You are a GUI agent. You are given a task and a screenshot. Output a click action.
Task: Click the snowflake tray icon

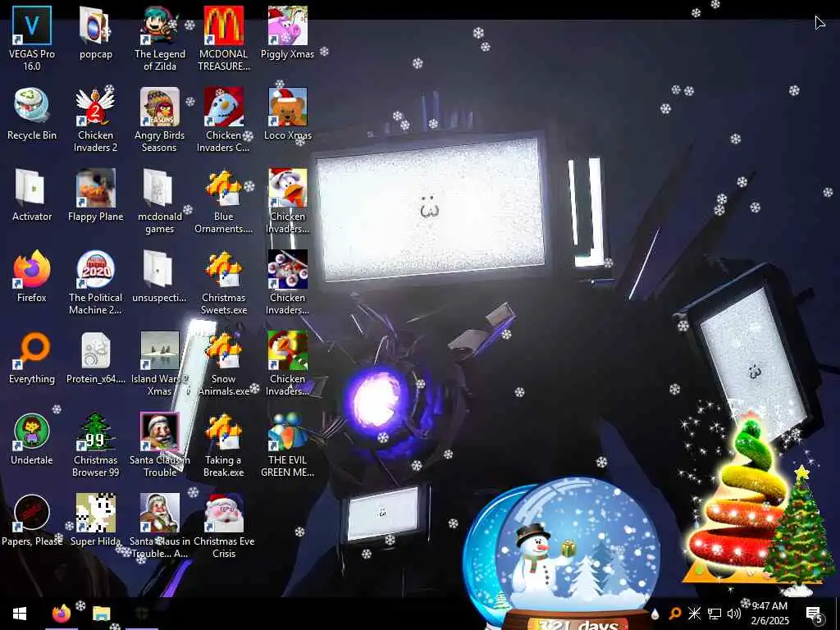[694, 614]
